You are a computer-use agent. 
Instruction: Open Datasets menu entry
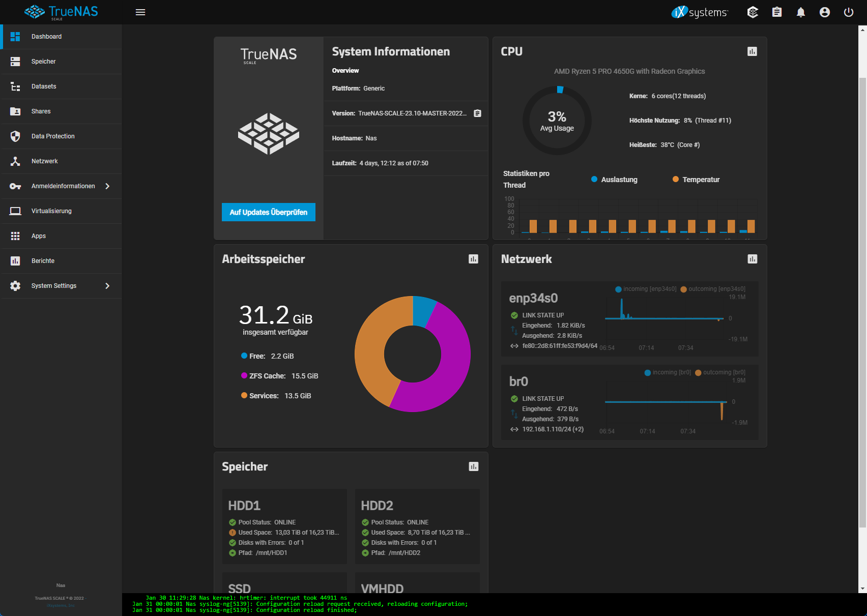(61, 86)
